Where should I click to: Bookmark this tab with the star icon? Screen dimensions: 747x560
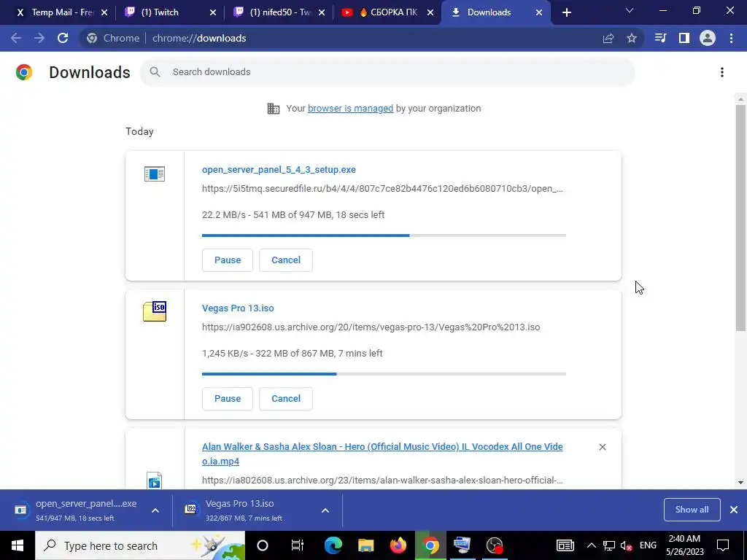[x=632, y=38]
